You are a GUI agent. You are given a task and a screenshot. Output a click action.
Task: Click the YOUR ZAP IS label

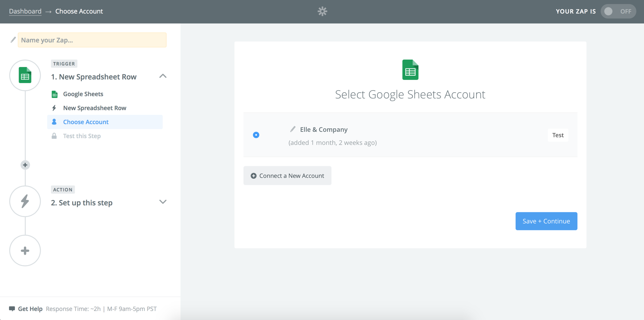click(x=576, y=11)
